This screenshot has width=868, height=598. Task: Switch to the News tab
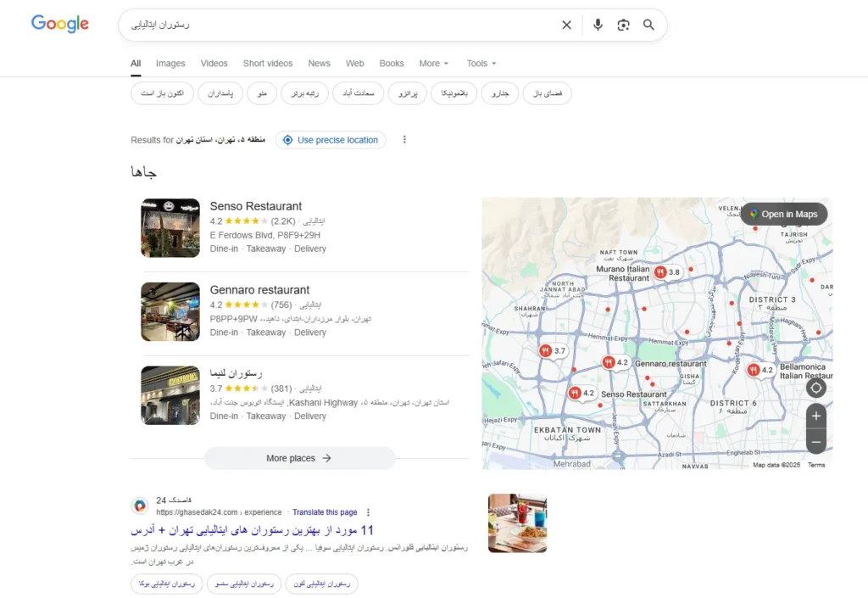click(319, 63)
